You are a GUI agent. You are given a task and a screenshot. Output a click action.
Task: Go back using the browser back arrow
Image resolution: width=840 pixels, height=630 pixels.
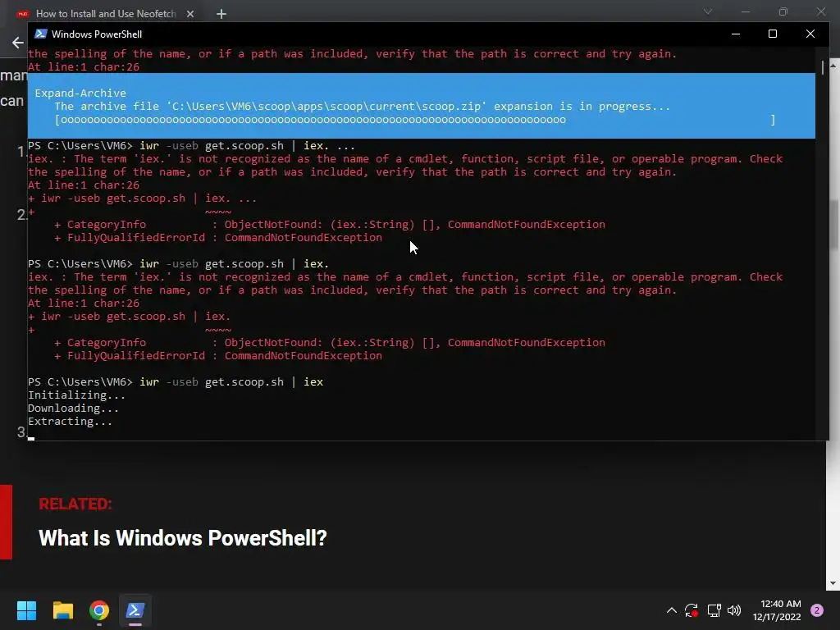[x=18, y=43]
